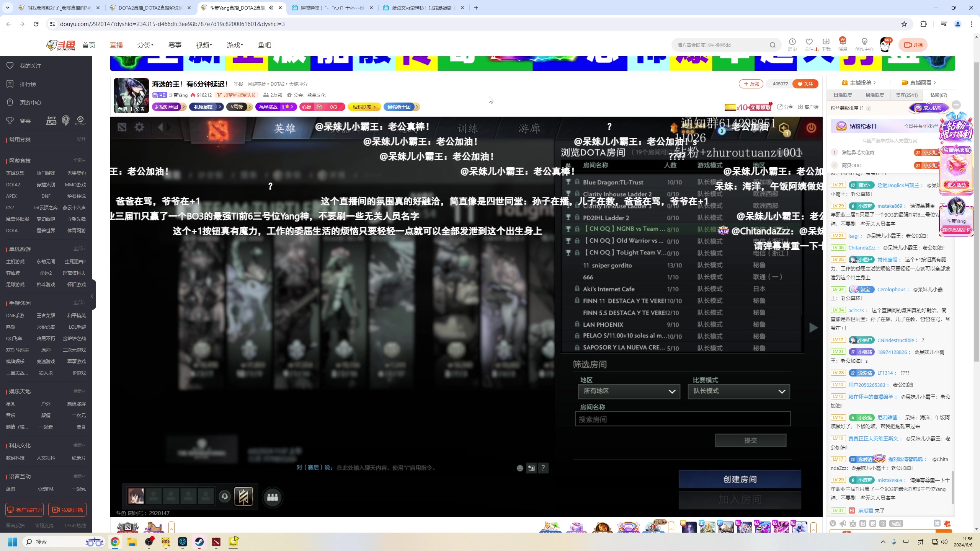
Task: Open the 视频 dropdown in the top nav
Action: tap(204, 45)
